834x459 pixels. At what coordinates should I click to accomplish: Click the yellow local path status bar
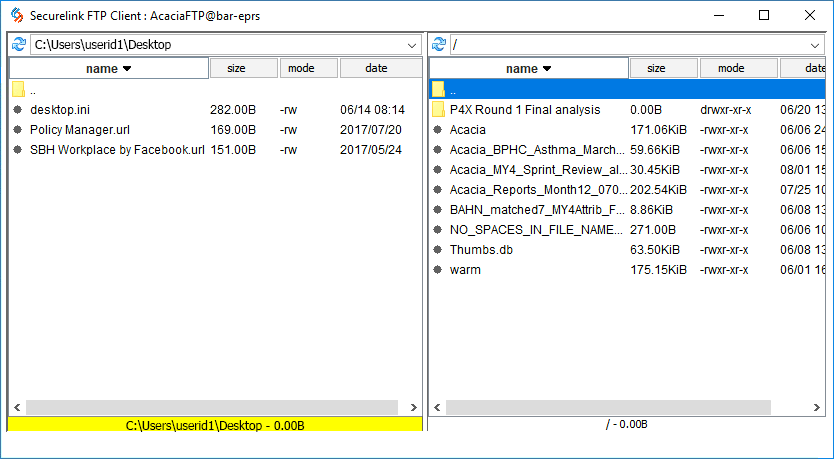[214, 425]
